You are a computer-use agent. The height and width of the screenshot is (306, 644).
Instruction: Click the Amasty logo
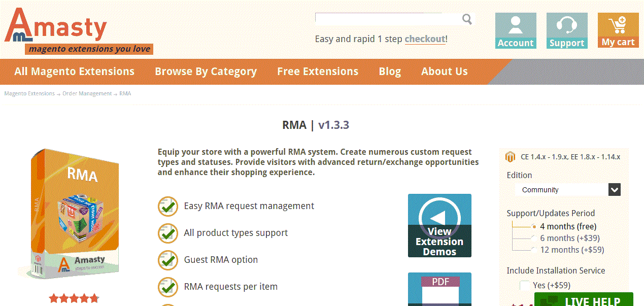click(x=56, y=25)
